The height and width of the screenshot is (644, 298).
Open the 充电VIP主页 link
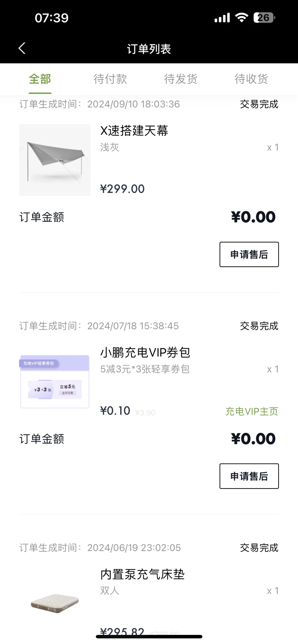(x=252, y=412)
